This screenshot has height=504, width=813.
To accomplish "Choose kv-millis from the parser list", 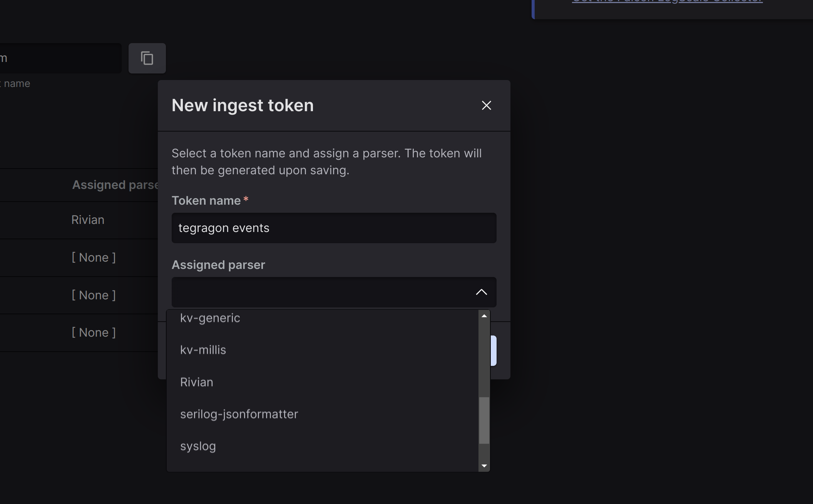I will coord(203,350).
